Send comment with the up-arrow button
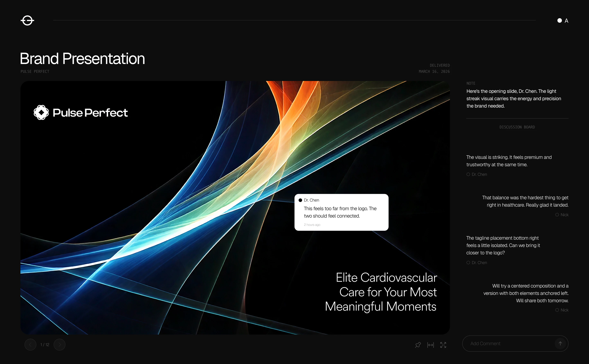 (560, 344)
